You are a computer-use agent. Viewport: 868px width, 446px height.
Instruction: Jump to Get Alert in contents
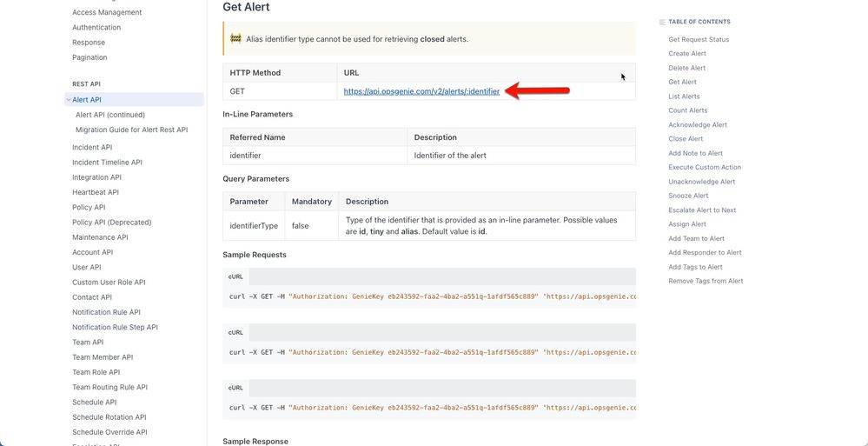(x=683, y=82)
